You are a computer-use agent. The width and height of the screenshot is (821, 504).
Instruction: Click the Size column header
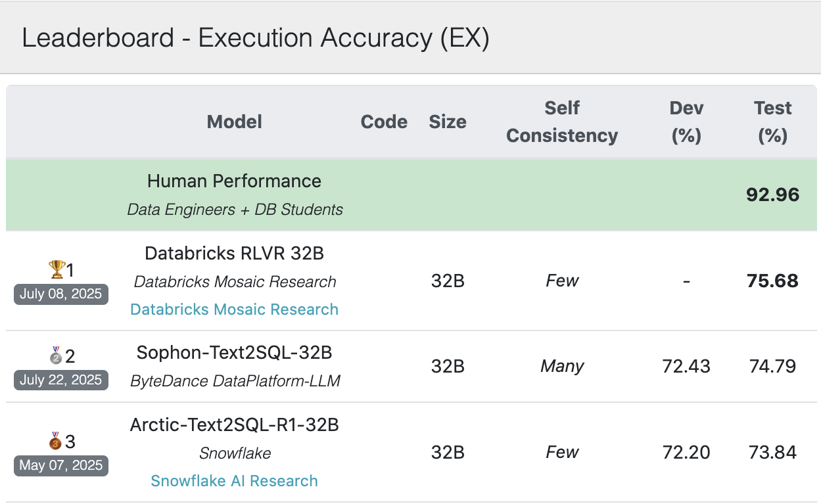pos(448,122)
